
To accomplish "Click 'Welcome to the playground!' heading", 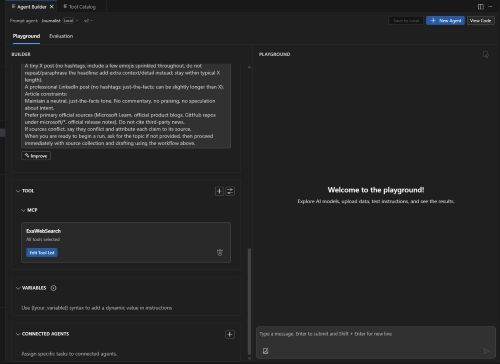I will pos(376,190).
